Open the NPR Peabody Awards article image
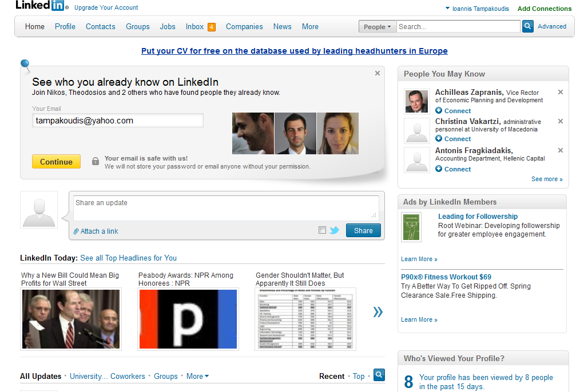The height and width of the screenshot is (392, 576). [x=188, y=319]
